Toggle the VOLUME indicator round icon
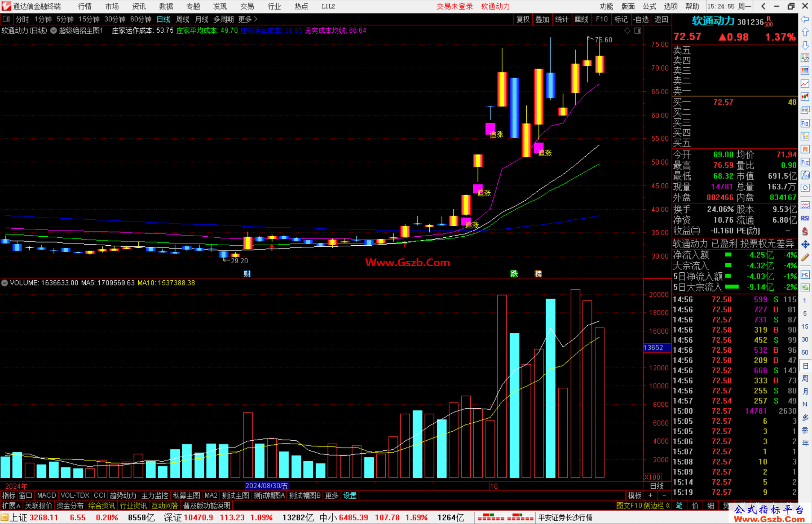 tap(5, 283)
